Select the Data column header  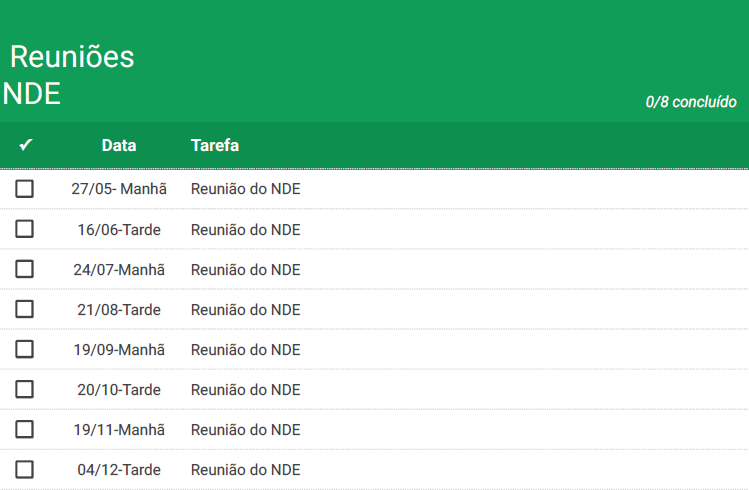(x=119, y=145)
